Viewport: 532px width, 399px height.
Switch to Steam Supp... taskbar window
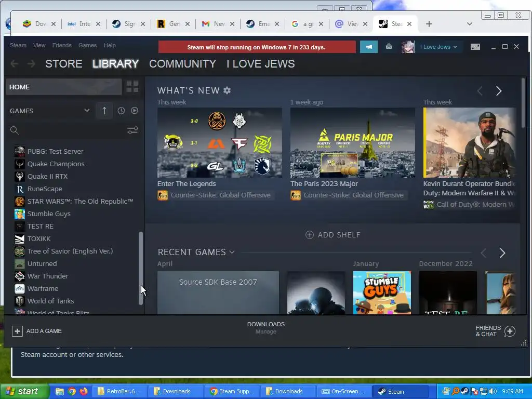[232, 391]
